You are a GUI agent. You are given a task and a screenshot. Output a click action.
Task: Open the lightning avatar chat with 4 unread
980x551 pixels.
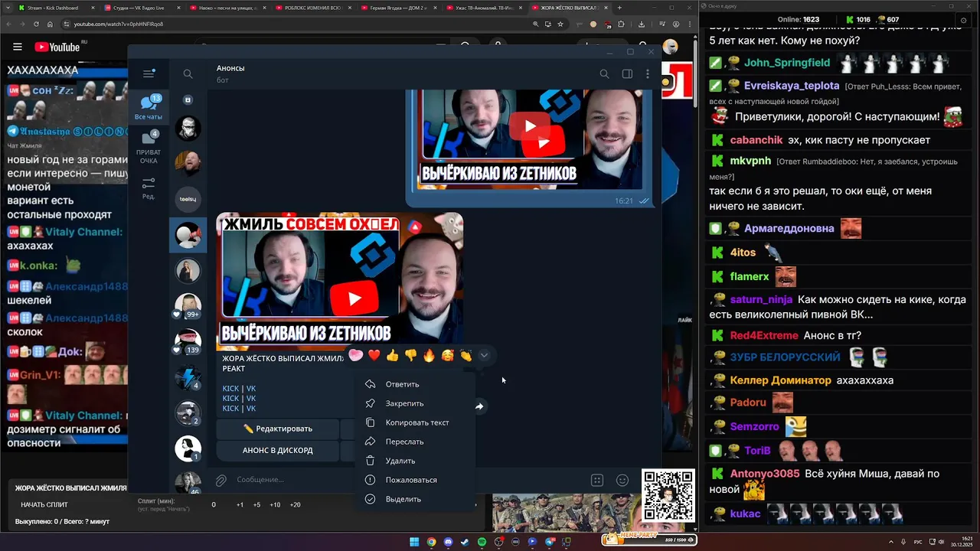click(x=188, y=378)
